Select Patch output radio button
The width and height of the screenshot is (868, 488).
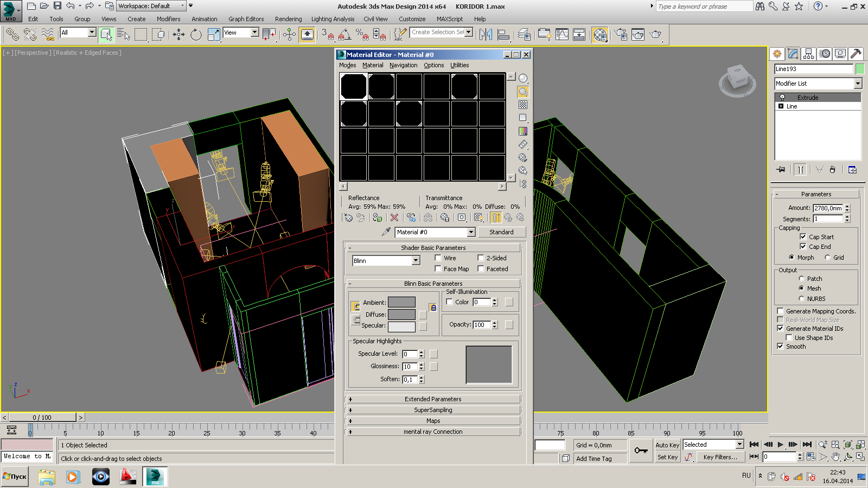coord(801,279)
